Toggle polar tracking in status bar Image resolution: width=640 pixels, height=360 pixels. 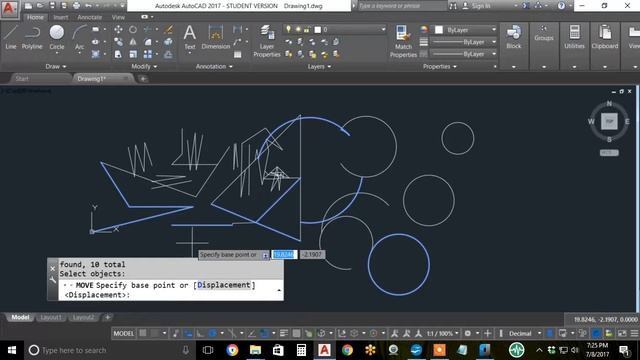213,333
